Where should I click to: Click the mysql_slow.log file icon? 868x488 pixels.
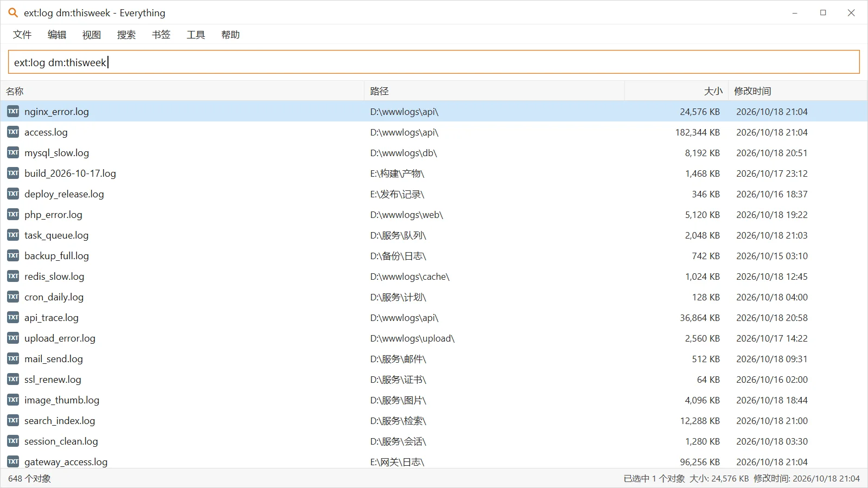[13, 152]
